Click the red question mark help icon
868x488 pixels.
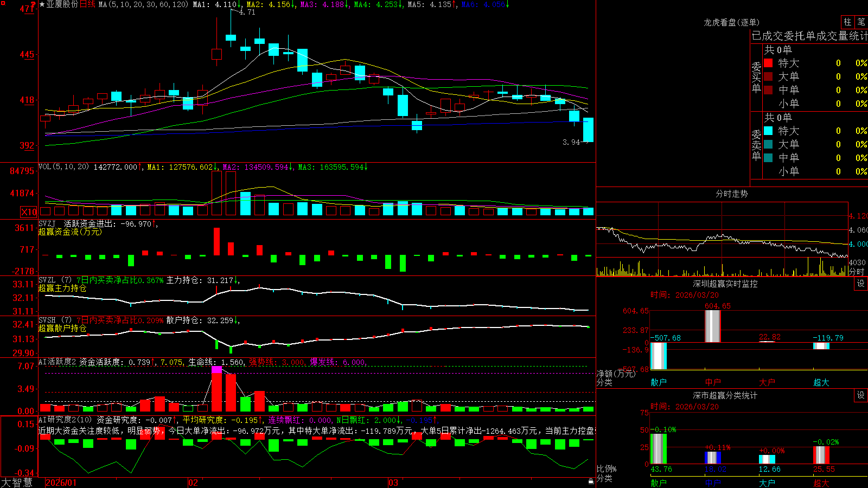pyautogui.click(x=33, y=5)
